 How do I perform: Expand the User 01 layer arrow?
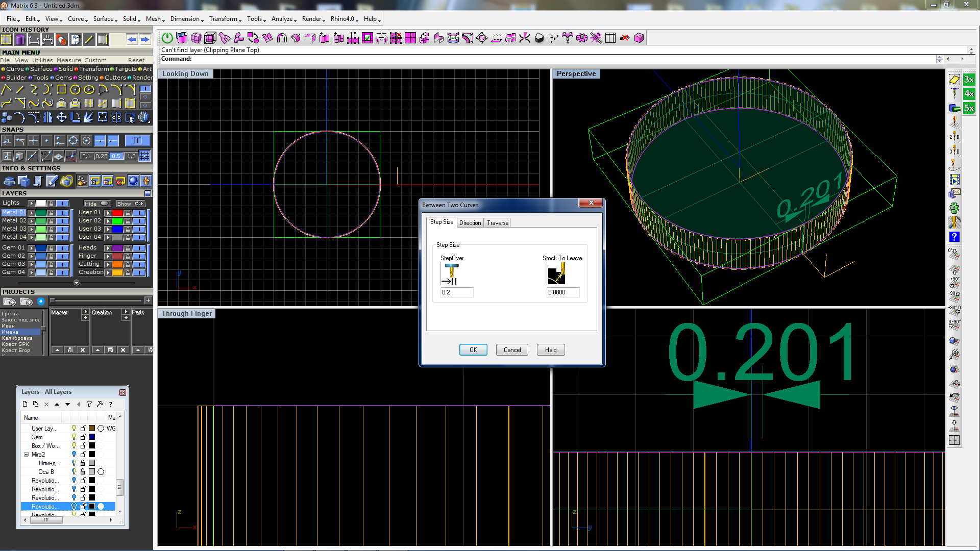click(x=108, y=213)
